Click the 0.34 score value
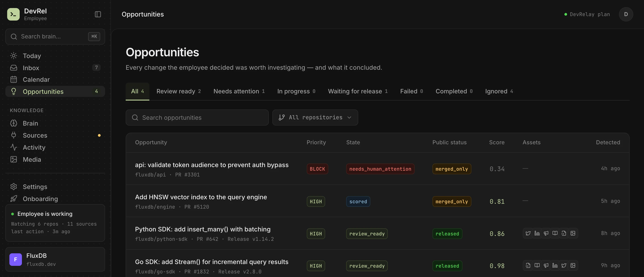 pyautogui.click(x=497, y=169)
